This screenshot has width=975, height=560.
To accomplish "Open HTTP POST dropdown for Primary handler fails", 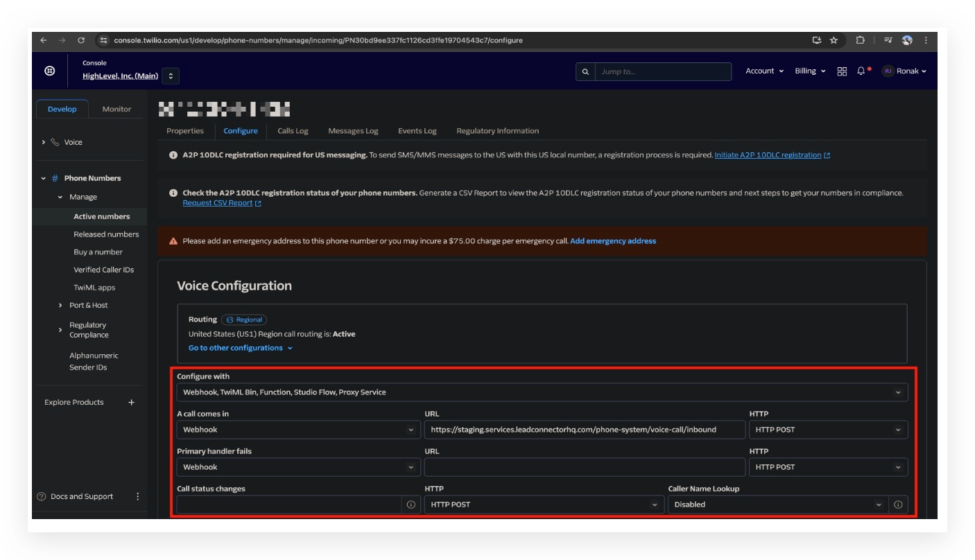I will point(828,467).
